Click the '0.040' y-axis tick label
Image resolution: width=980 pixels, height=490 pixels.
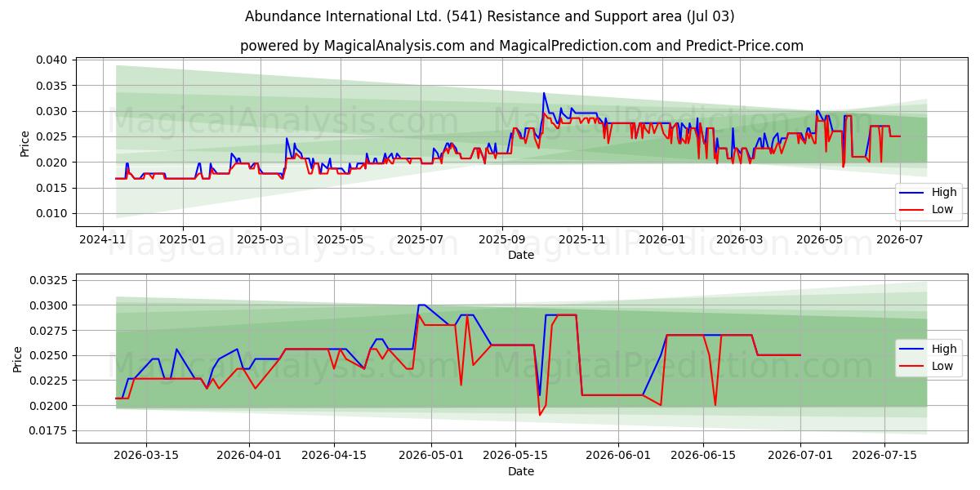click(x=53, y=60)
